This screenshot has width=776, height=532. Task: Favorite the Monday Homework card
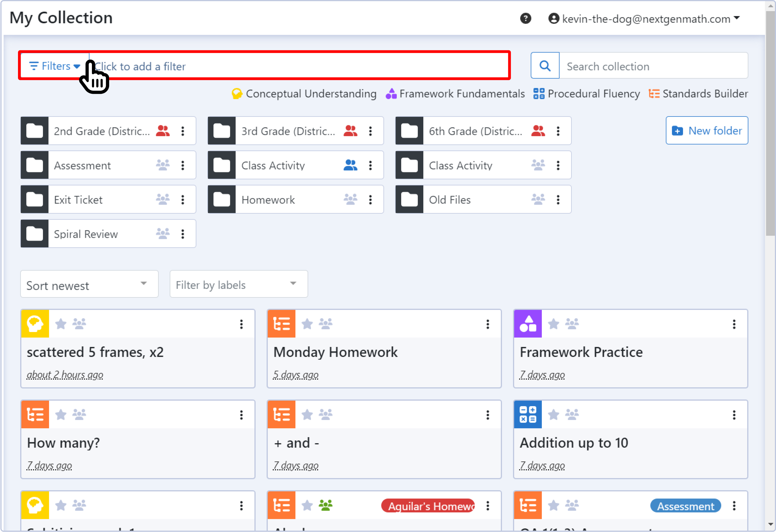pos(307,324)
